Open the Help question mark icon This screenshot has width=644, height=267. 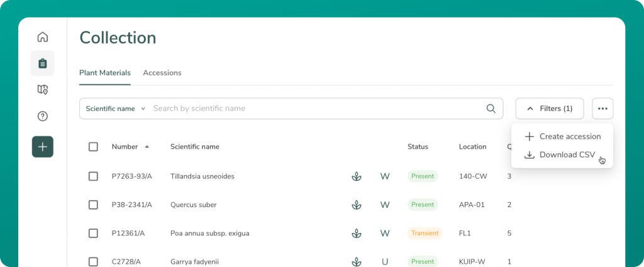pos(42,116)
